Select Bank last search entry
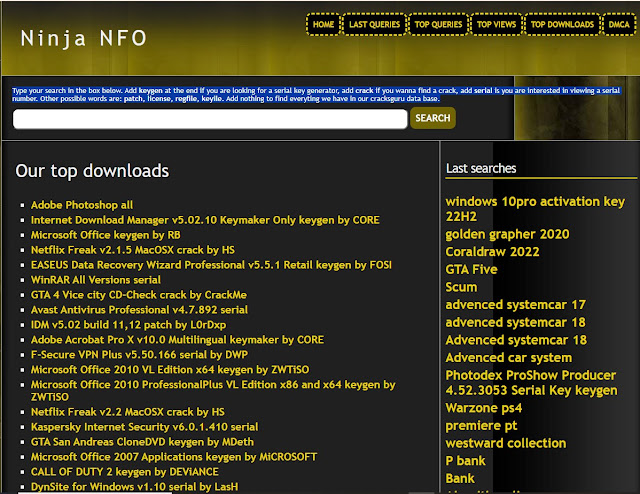Viewport: 640px width, 494px height. pyautogui.click(x=460, y=478)
